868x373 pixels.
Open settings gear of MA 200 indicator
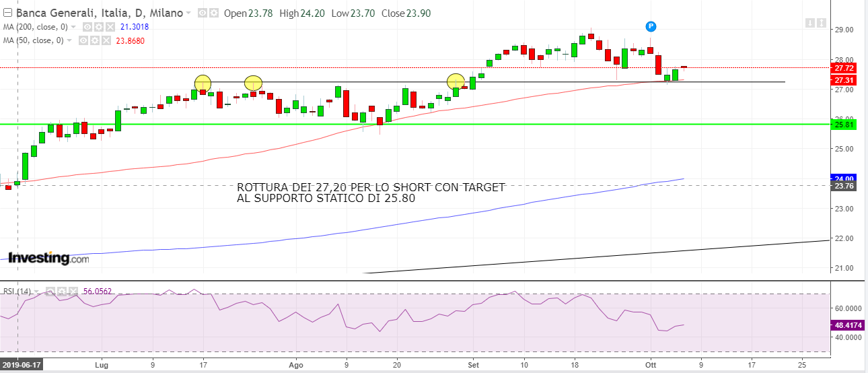pos(98,27)
